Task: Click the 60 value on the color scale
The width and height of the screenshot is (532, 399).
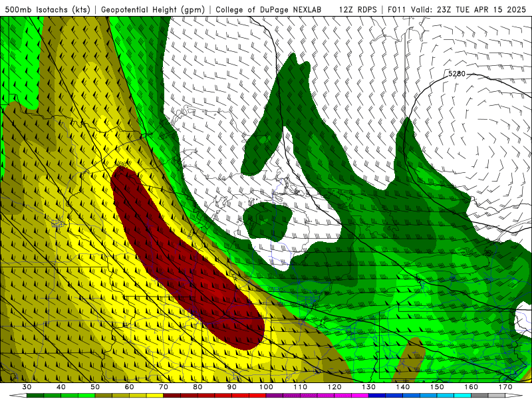Action: pos(129,387)
